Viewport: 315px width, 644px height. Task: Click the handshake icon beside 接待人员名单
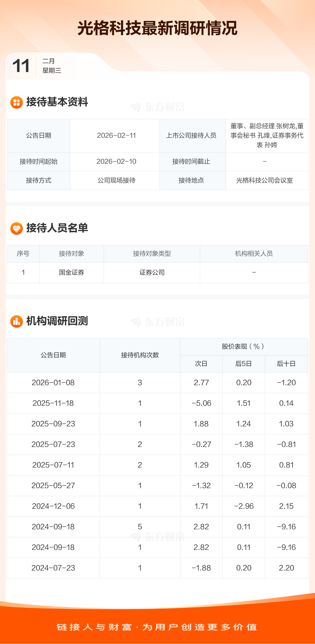[x=17, y=228]
